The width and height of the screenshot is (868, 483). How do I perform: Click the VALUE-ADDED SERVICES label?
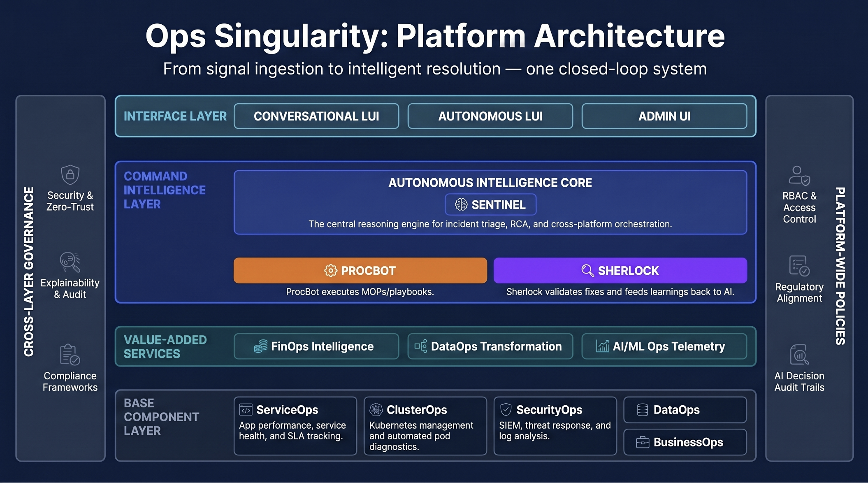click(165, 346)
